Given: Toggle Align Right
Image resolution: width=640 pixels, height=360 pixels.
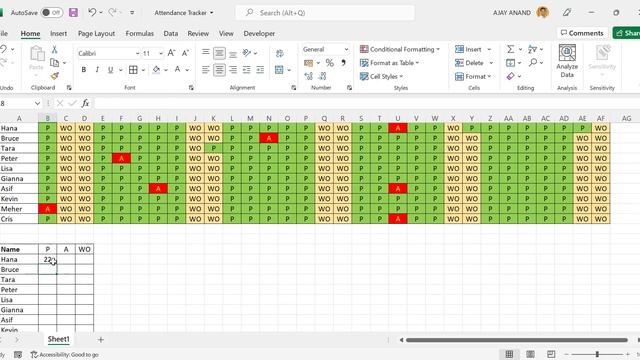Looking at the screenshot, I should tap(233, 70).
